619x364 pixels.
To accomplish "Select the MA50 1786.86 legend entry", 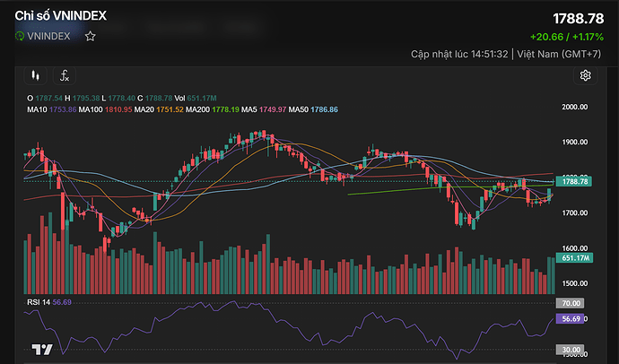I will click(x=313, y=109).
